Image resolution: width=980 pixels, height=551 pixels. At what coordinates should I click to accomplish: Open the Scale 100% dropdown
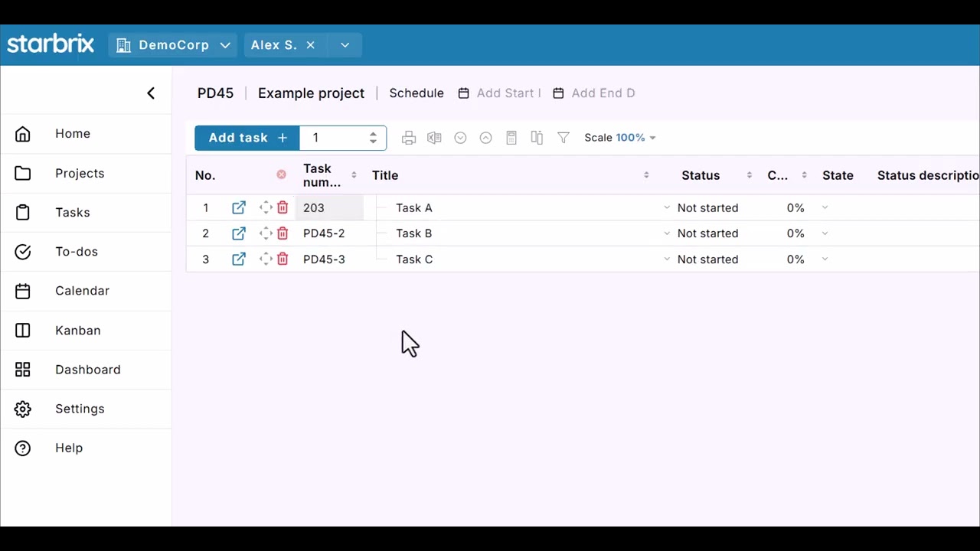(620, 138)
